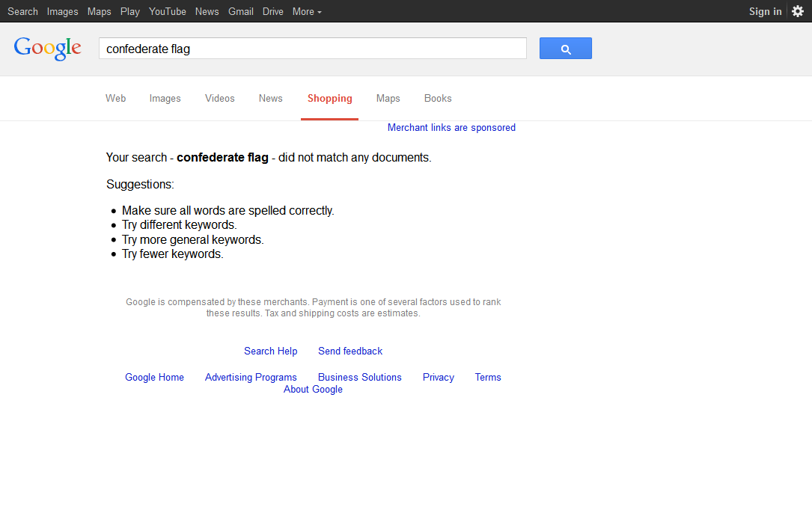
Task: Open Play in the top bar
Action: pyautogui.click(x=130, y=11)
